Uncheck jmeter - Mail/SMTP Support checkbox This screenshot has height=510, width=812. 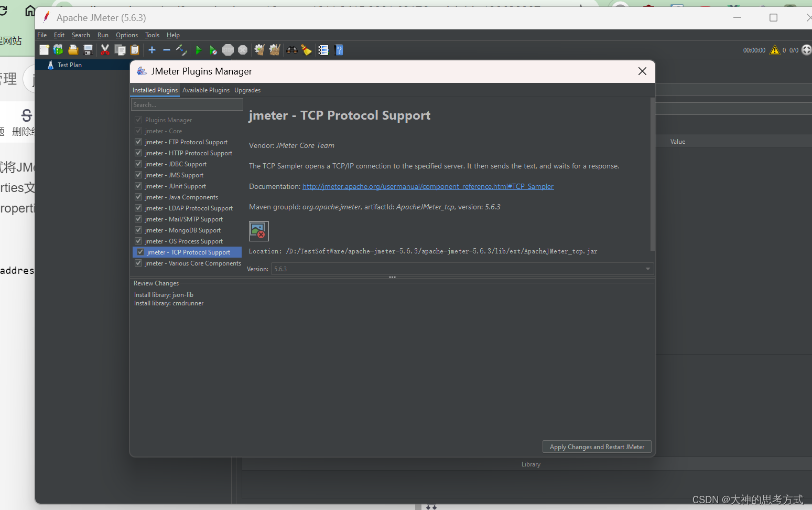pos(138,219)
